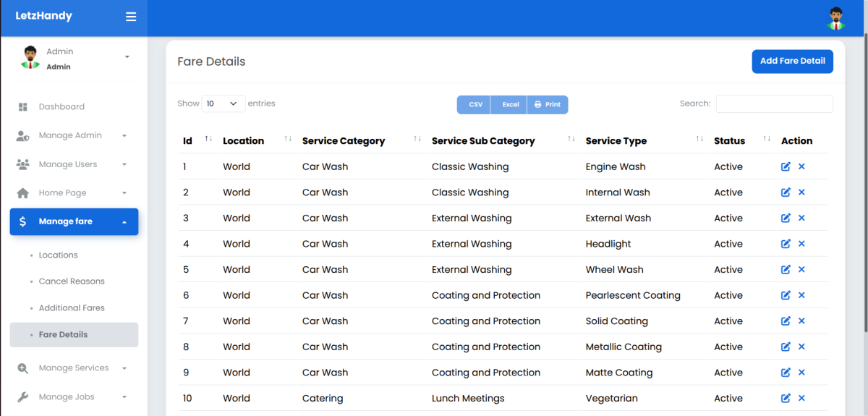Edit the Pearlescent Coating fare row
Screen dimensions: 868x416
[786, 295]
